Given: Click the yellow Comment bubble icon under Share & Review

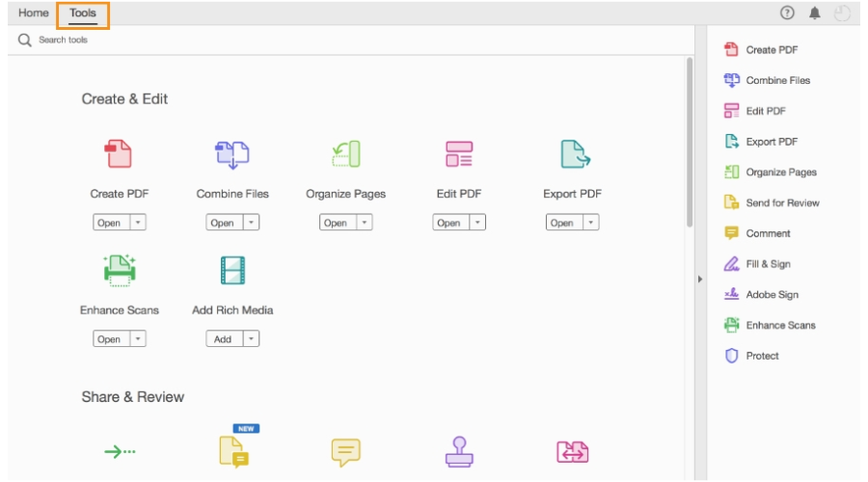Looking at the screenshot, I should click(346, 452).
